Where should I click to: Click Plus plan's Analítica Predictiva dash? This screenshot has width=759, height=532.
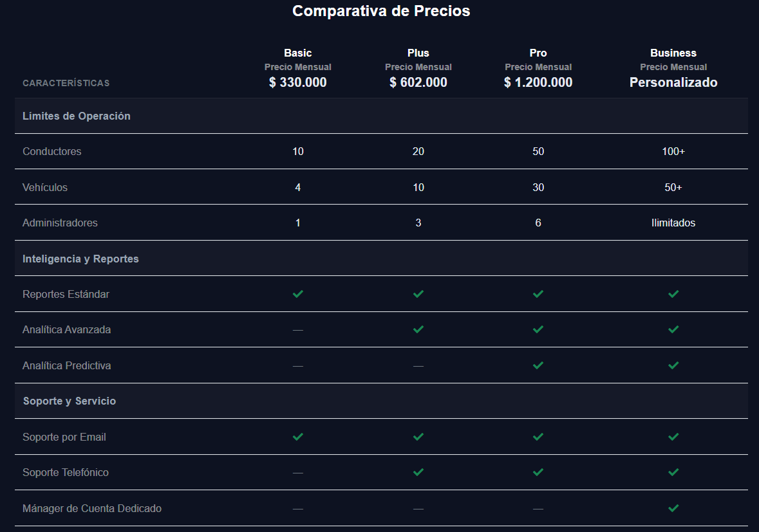pos(418,366)
